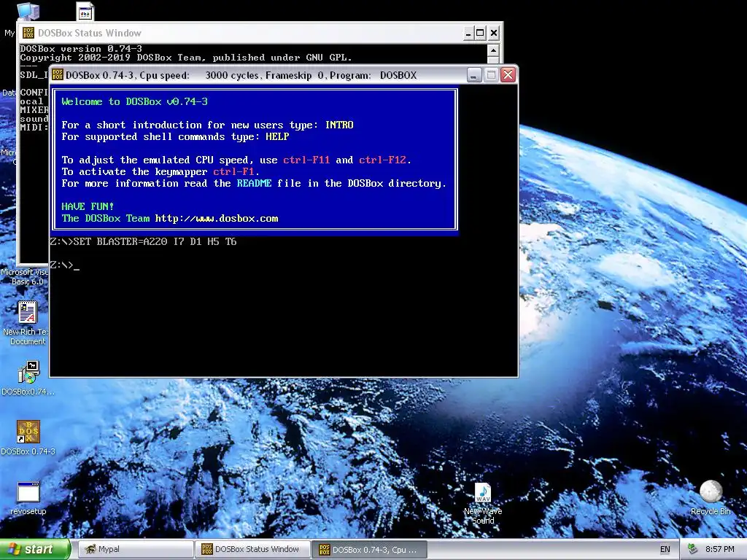
Task: Select the Microsoft Visual Basic 6.0 desktop icon
Action: point(24,276)
